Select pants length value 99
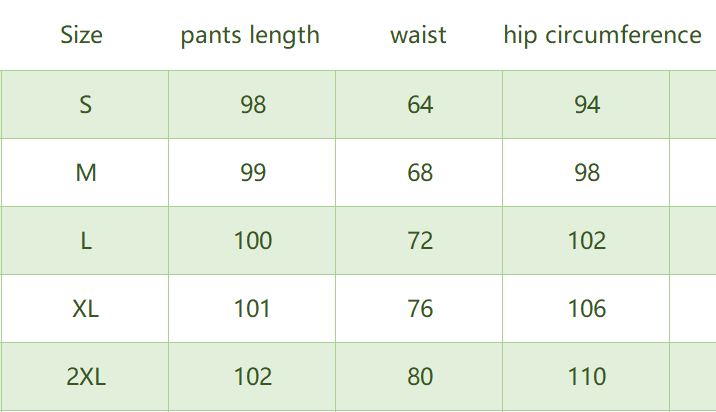This screenshot has width=716, height=412. (253, 172)
